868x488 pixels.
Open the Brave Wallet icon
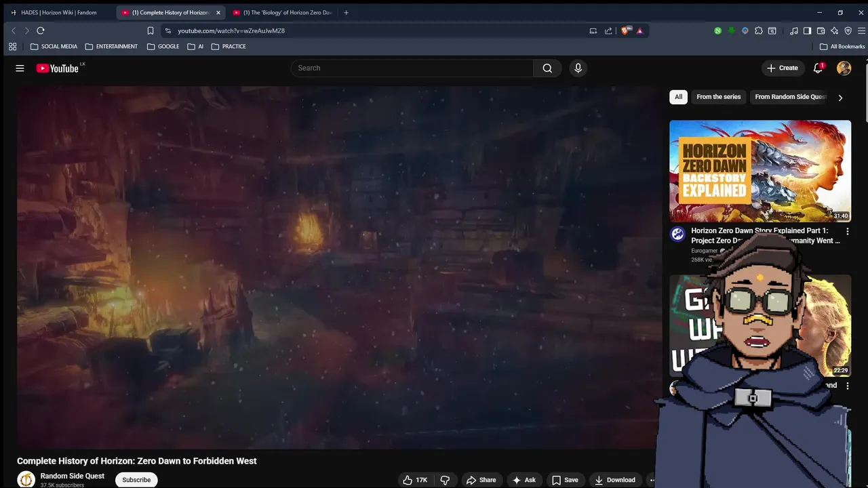click(x=821, y=30)
